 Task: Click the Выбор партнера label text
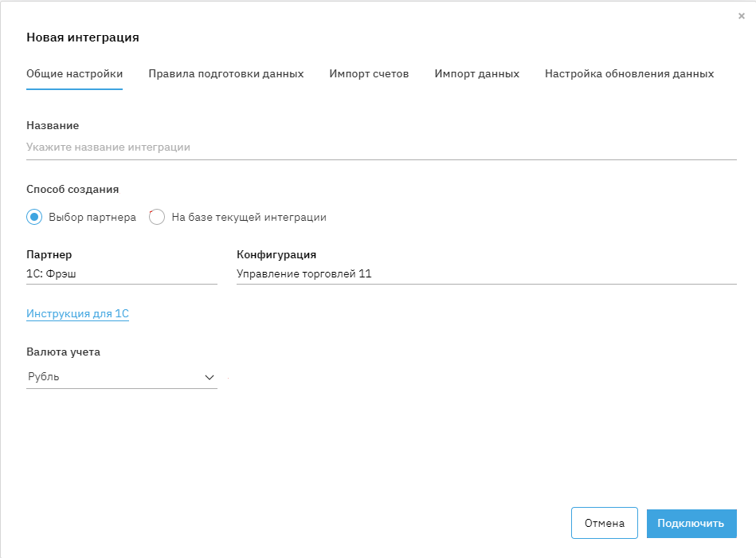(92, 217)
